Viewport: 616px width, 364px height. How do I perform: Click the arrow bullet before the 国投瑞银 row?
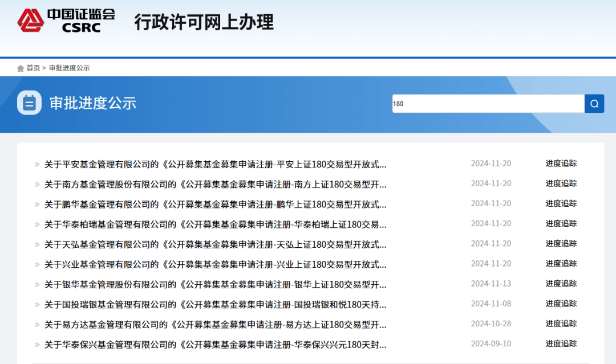click(x=37, y=304)
